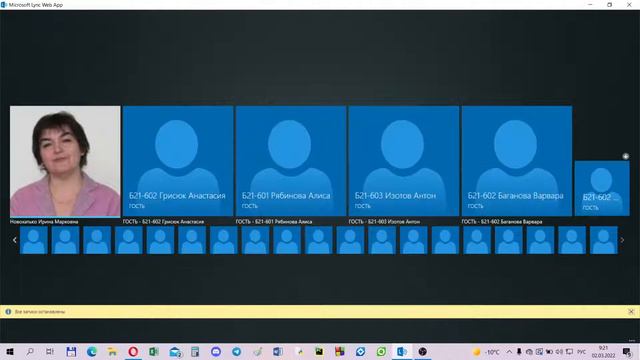
Task: Launch Microsoft Edge from the taskbar
Action: [91, 351]
